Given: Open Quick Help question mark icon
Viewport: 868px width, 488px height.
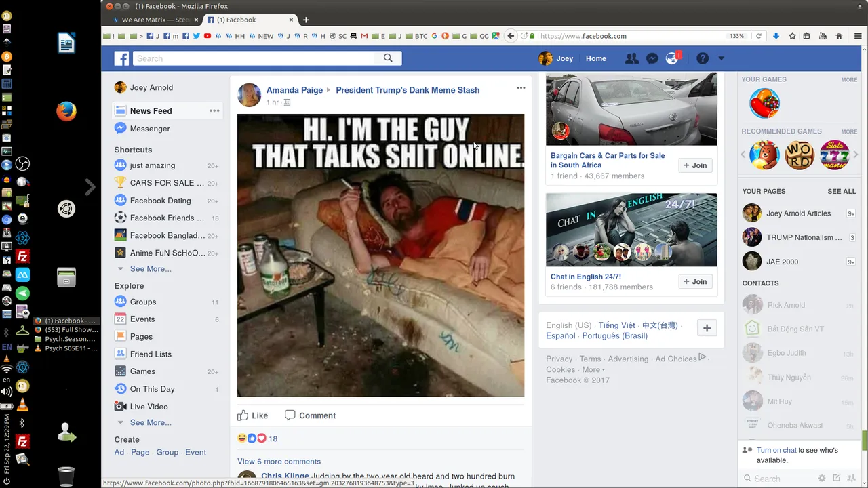Looking at the screenshot, I should tap(703, 58).
